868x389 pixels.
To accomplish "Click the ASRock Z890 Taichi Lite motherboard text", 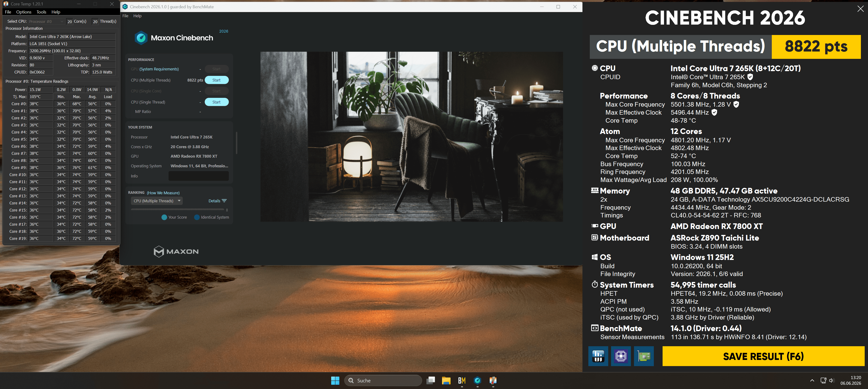I will (715, 238).
